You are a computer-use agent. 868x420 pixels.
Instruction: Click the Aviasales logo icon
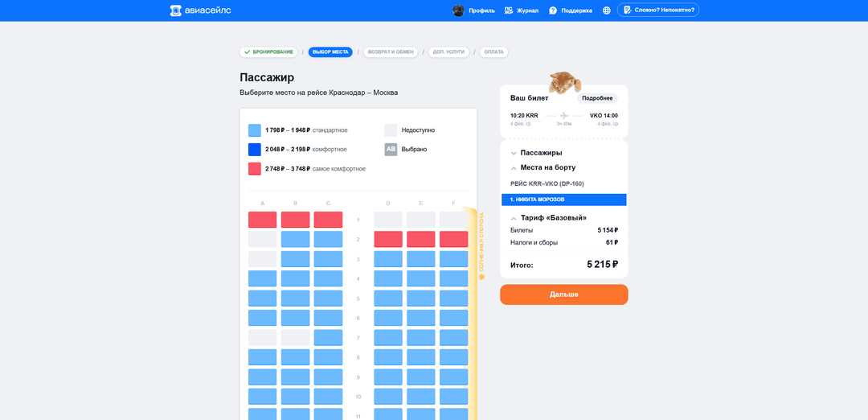coord(175,10)
